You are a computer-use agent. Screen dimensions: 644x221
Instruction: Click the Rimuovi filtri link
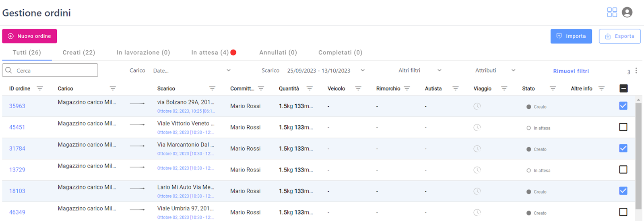[571, 71]
